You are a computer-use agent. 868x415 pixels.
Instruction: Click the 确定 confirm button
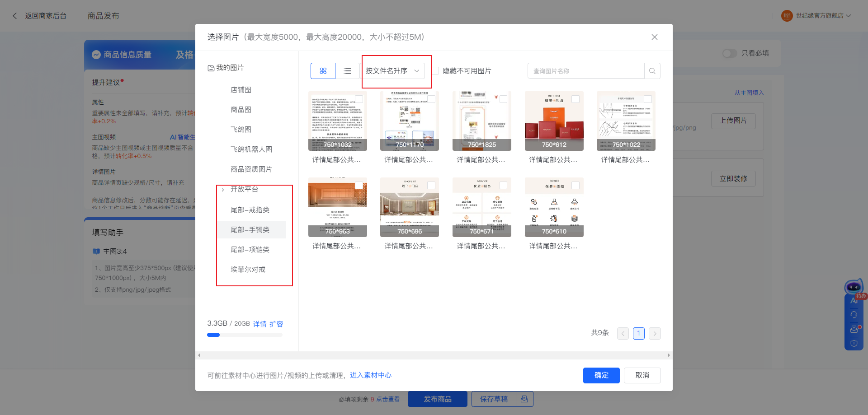point(601,375)
